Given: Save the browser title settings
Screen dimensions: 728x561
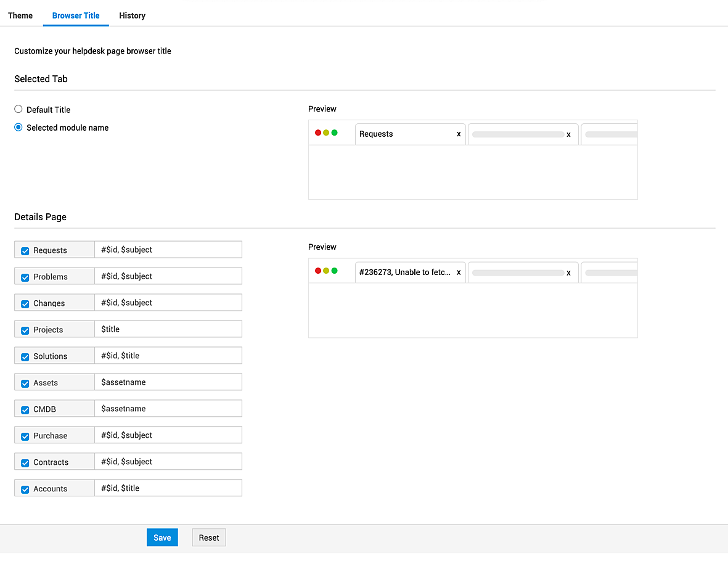Looking at the screenshot, I should [x=162, y=538].
